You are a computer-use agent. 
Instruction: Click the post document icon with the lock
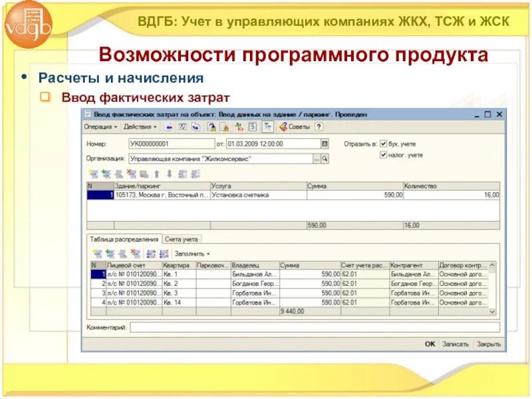click(211, 127)
